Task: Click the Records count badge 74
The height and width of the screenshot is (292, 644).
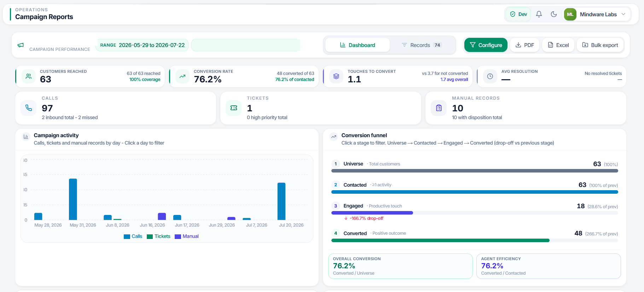Action: [437, 45]
